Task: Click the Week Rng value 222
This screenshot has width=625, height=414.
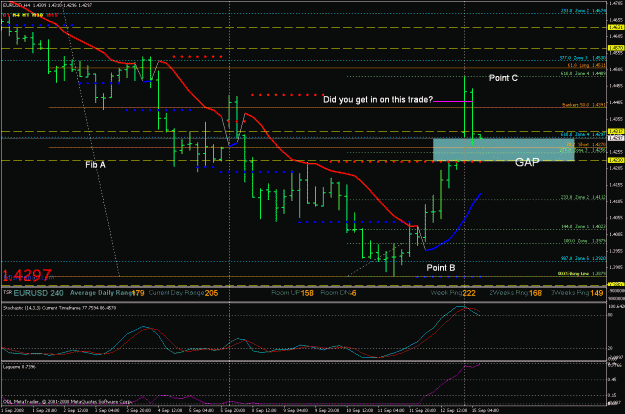Action: 469,293
